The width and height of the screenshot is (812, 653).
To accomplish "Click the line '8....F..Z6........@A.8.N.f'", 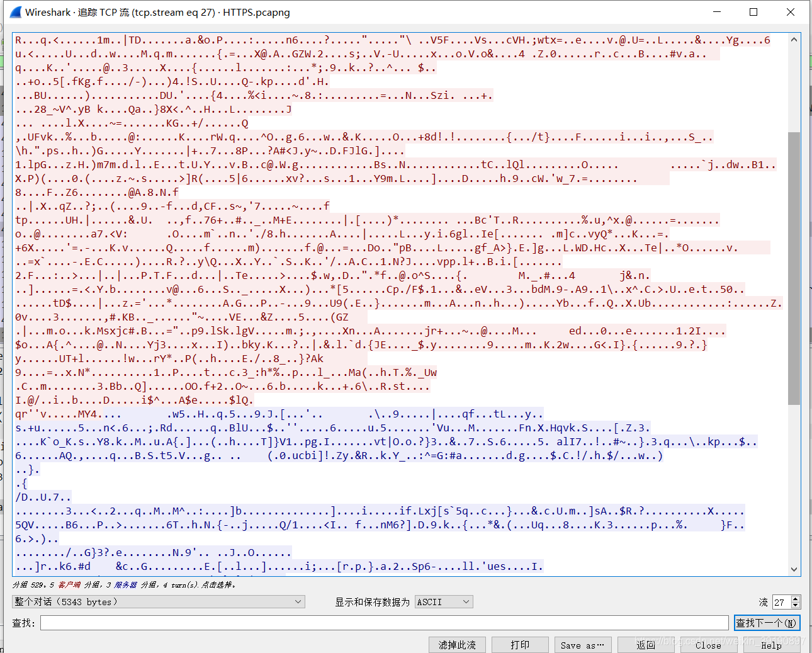I will 97,192.
